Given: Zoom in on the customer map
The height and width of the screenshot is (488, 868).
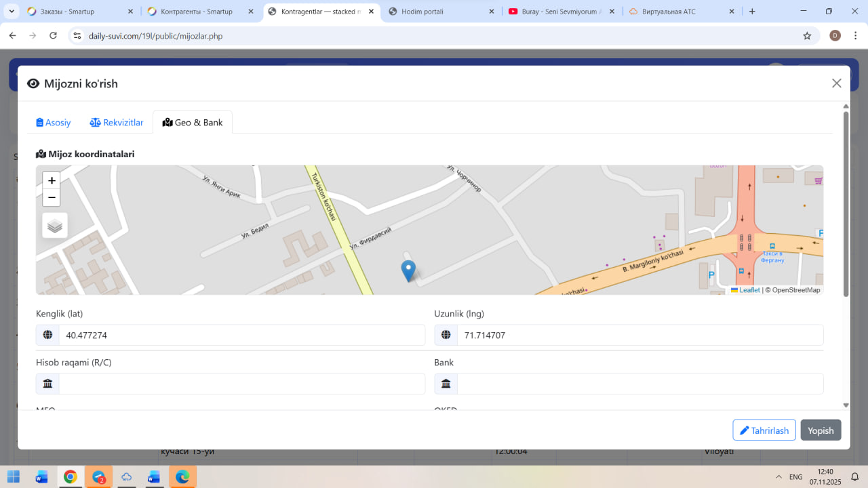Looking at the screenshot, I should (x=52, y=180).
